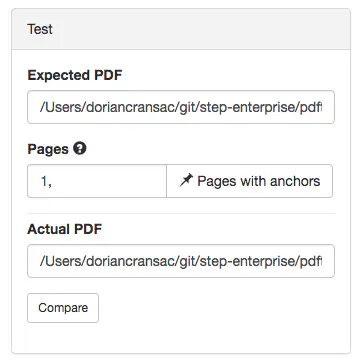Click the pushpin icon in Pages with anchors
This screenshot has height=362, width=360.
[186, 181]
